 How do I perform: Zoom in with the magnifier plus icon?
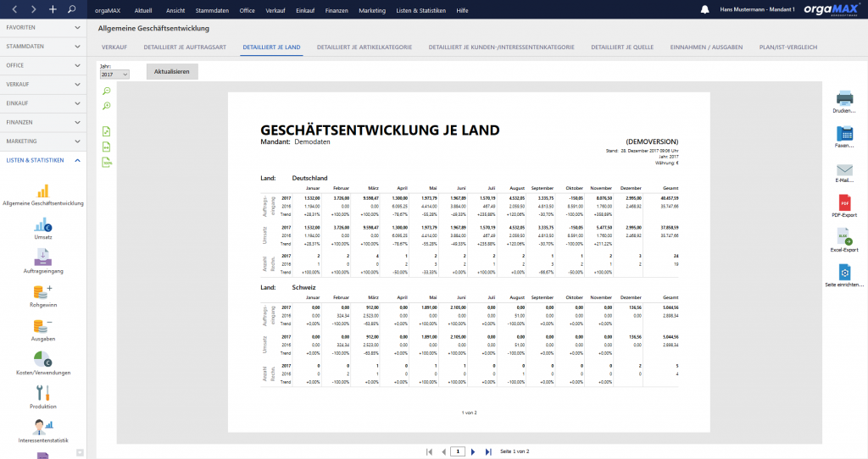[107, 106]
